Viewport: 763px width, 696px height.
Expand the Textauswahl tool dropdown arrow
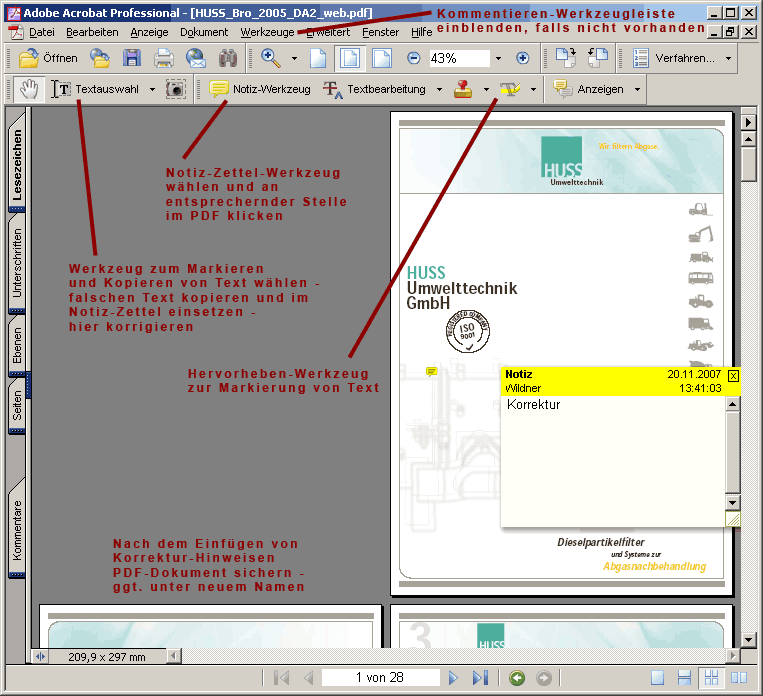[152, 89]
